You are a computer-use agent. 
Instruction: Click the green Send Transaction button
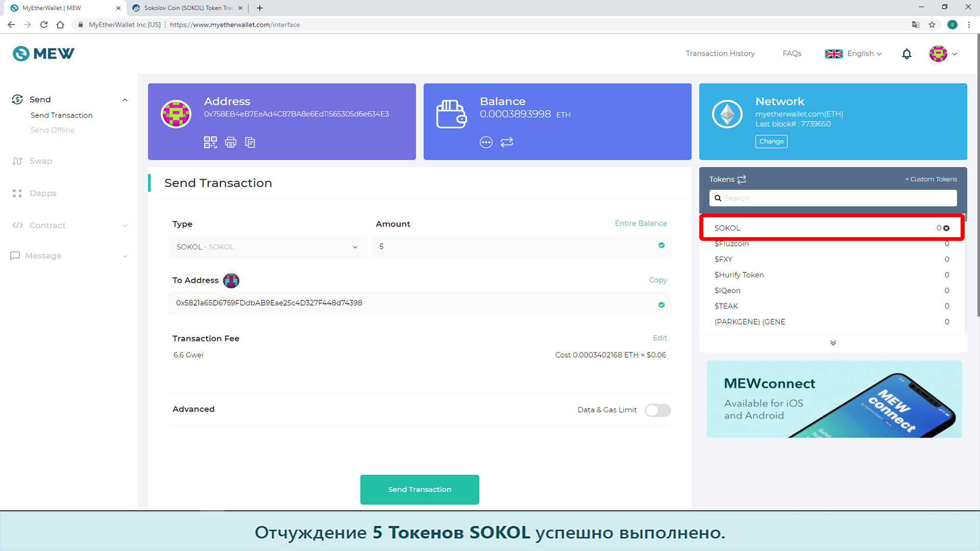420,490
